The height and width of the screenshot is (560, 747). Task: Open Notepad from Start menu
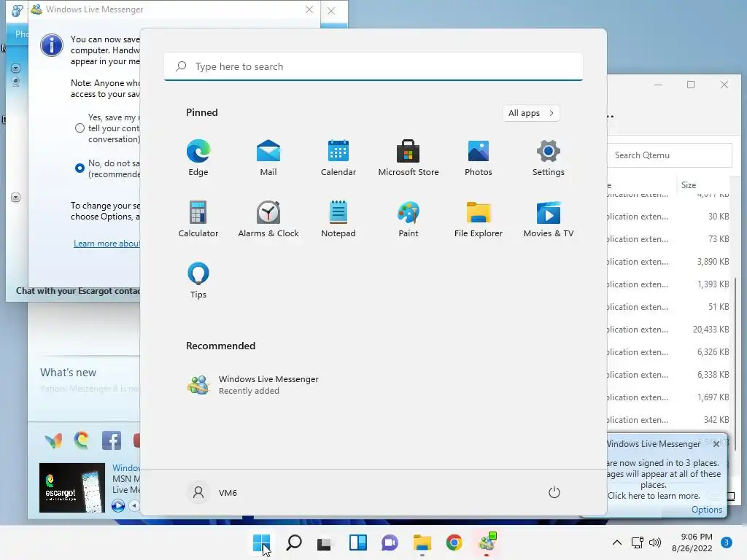338,219
